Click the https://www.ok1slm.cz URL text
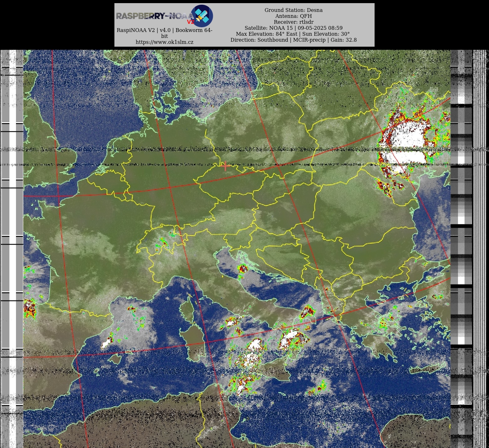Viewport: 489px width, 448px height. click(x=164, y=42)
